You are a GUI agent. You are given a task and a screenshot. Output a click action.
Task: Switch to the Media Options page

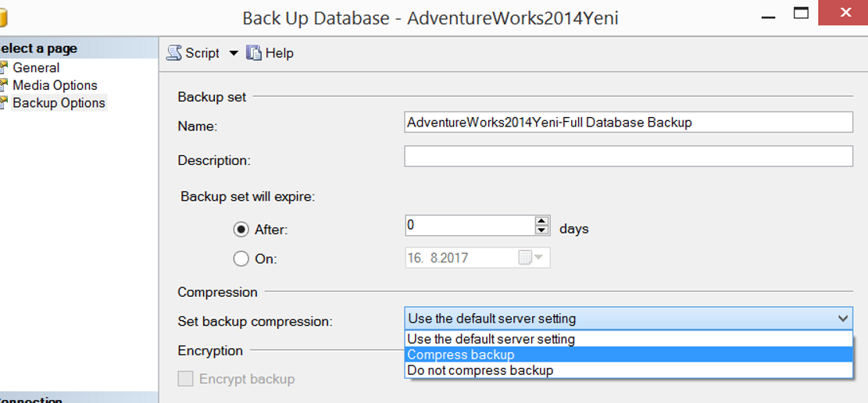point(55,85)
